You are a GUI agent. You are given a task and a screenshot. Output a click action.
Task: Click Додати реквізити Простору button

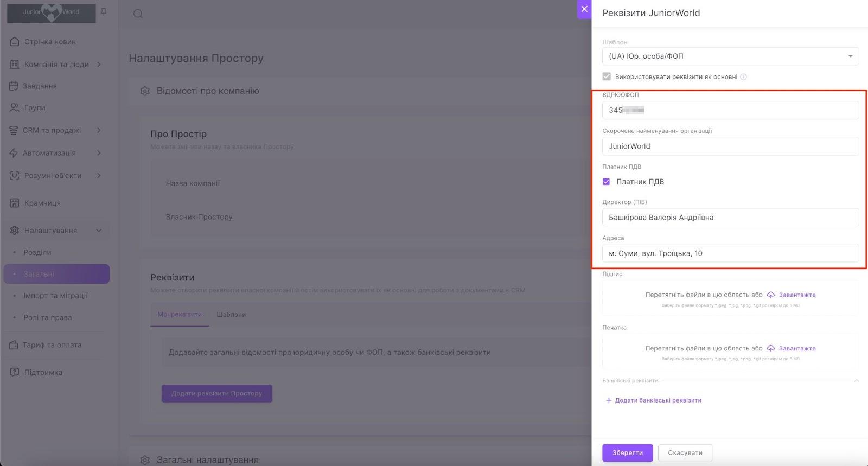[x=217, y=393]
